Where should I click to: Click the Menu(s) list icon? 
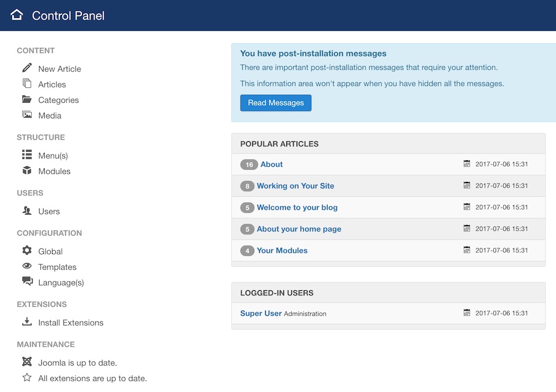tap(27, 155)
